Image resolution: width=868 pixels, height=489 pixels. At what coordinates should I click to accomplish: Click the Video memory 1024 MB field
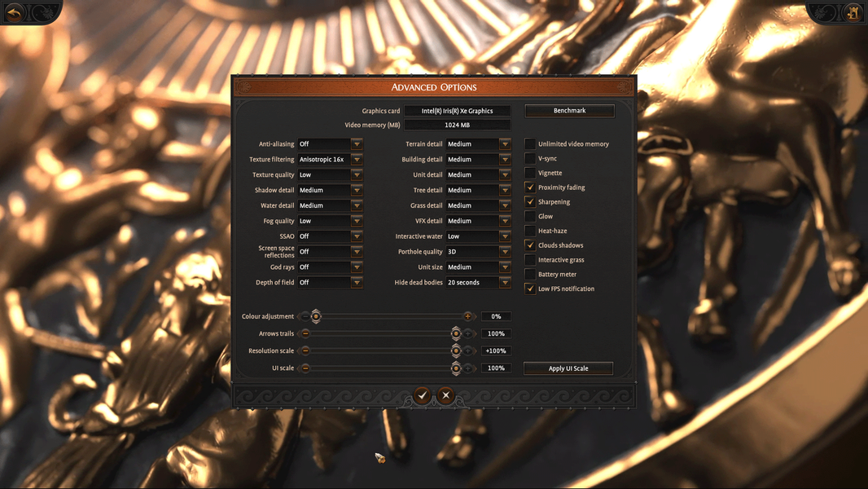click(x=458, y=126)
